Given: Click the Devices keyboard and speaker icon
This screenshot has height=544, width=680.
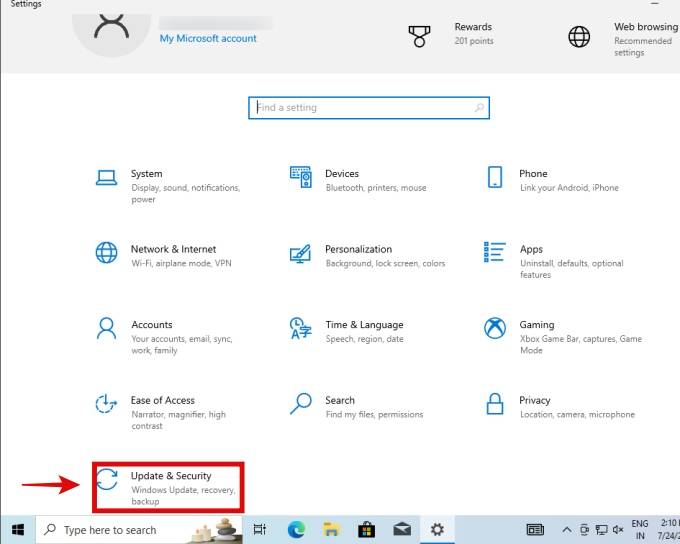Looking at the screenshot, I should (x=301, y=177).
